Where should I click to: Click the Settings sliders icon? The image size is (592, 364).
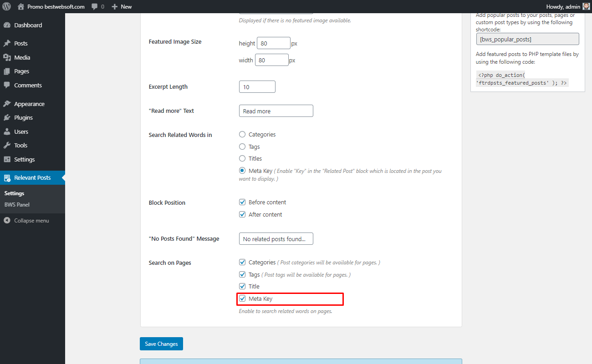click(7, 159)
